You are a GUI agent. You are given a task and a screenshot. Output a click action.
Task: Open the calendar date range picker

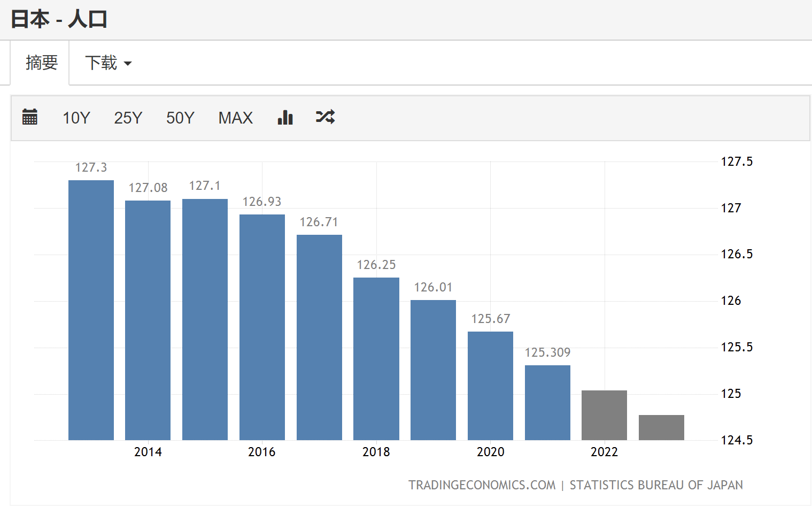[x=30, y=117]
